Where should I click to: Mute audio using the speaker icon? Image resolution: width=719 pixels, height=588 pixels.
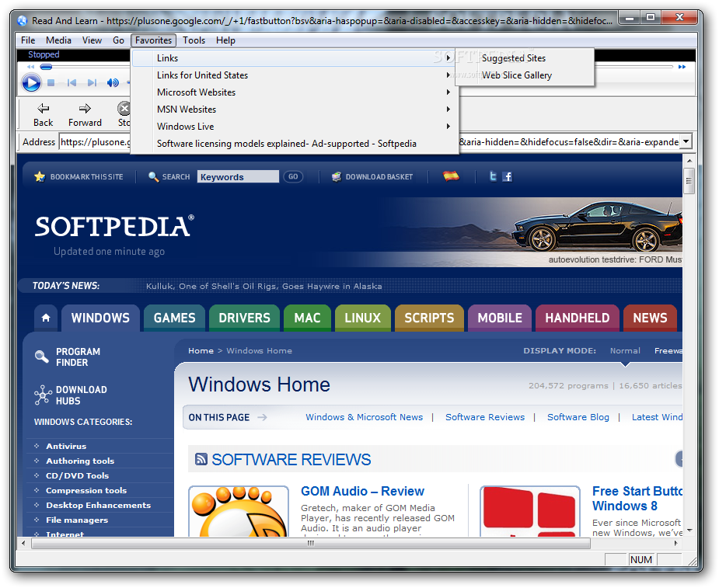click(113, 83)
